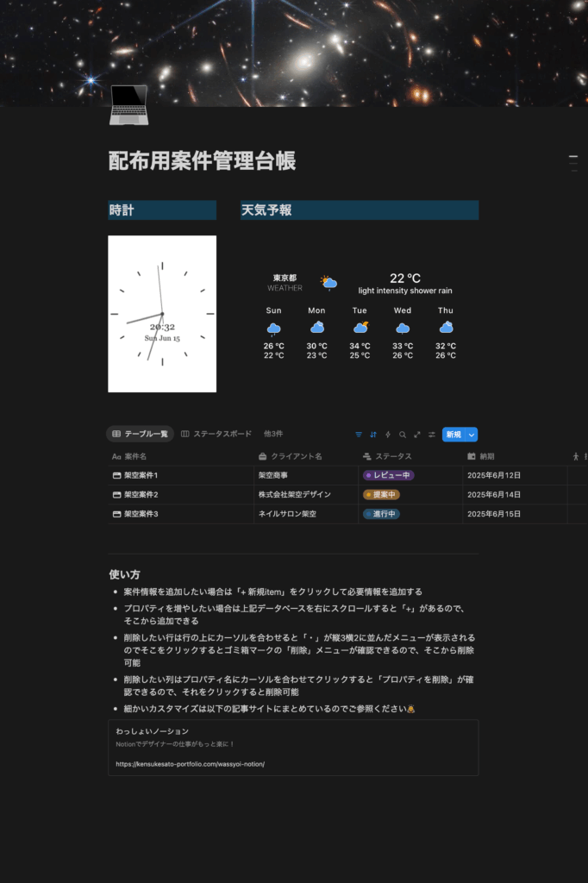
Task: Open automations via the lightning bolt icon
Action: [x=388, y=435]
